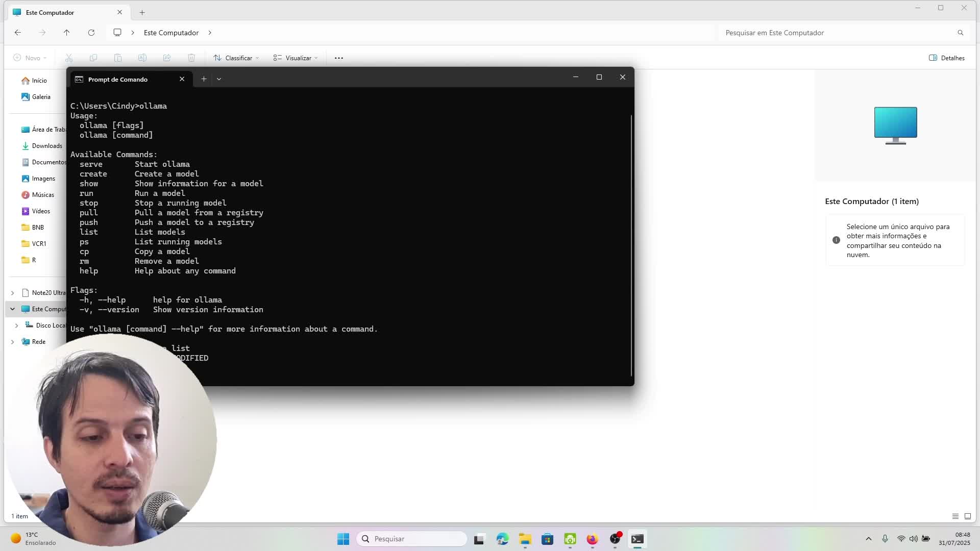Click the computer thumbnail in details pane

895,126
